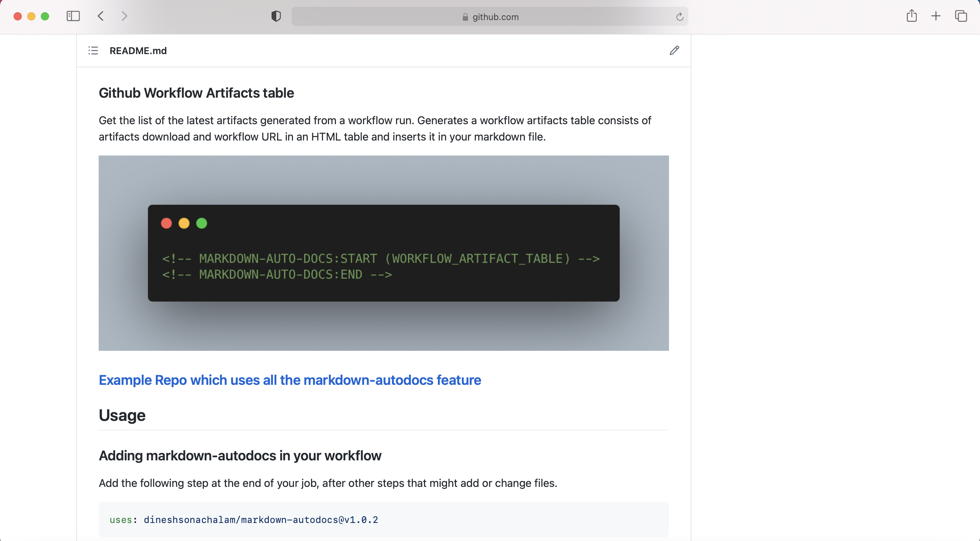
Task: Click the green dot in the code screenshot
Action: pyautogui.click(x=202, y=223)
